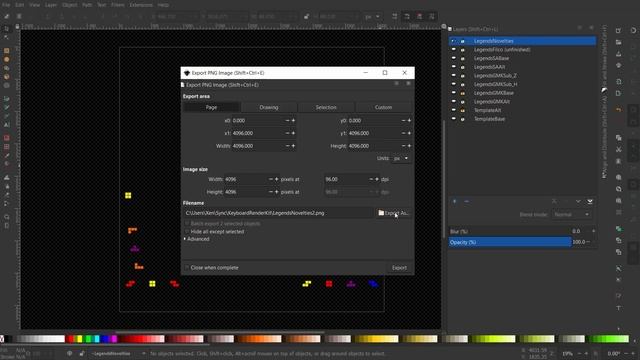
Task: Click the Export button
Action: click(x=399, y=268)
